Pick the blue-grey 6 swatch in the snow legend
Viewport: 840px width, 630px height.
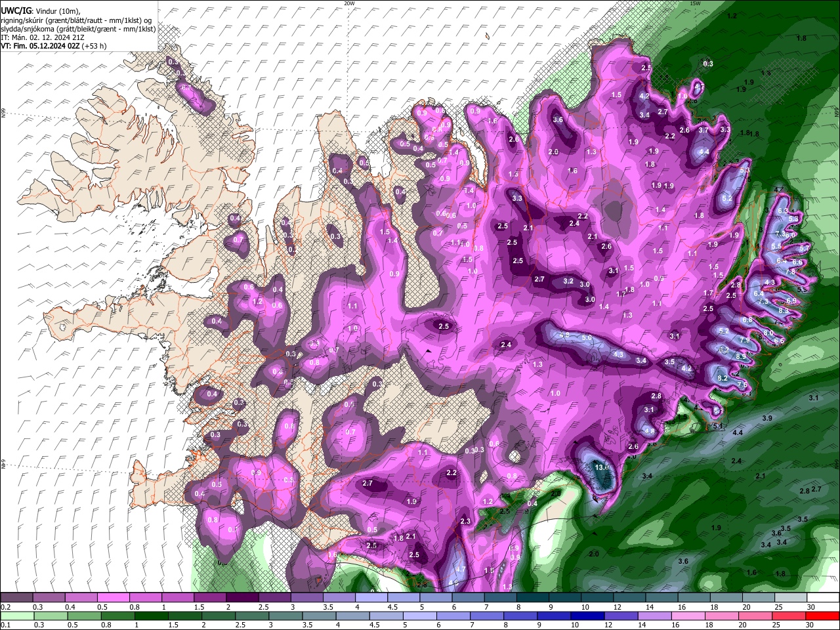pos(469,598)
